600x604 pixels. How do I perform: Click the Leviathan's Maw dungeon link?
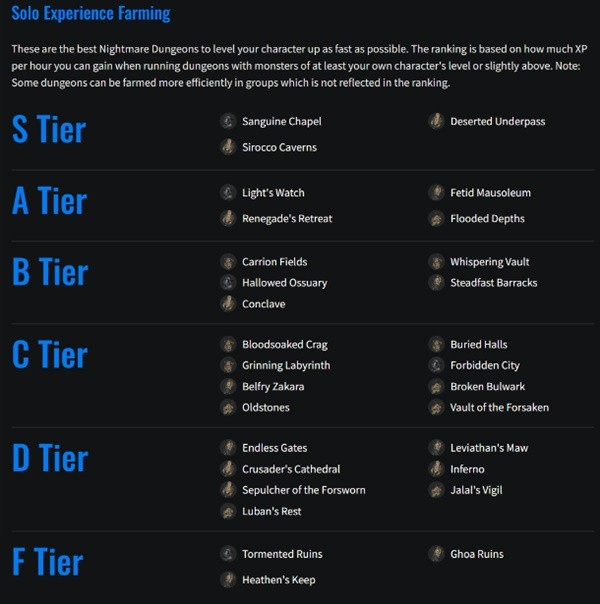(489, 448)
